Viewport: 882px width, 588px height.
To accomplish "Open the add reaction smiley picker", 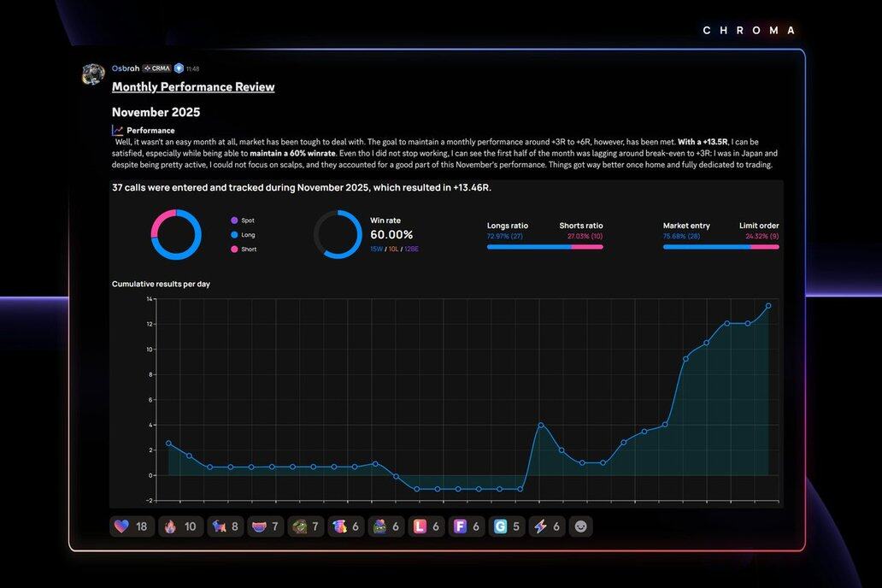I will coord(581,526).
